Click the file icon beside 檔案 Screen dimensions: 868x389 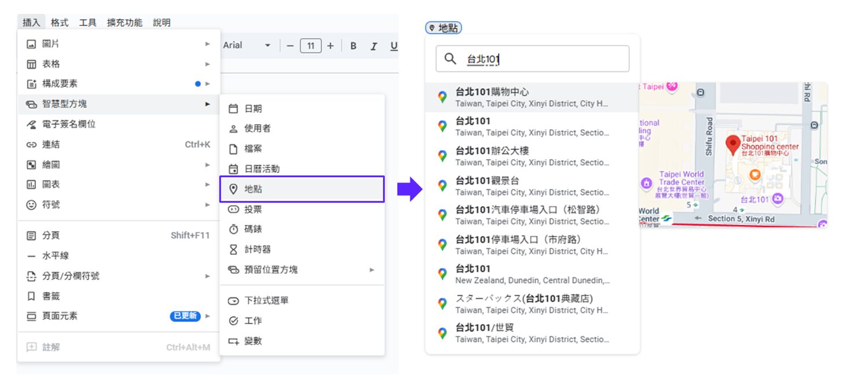234,149
